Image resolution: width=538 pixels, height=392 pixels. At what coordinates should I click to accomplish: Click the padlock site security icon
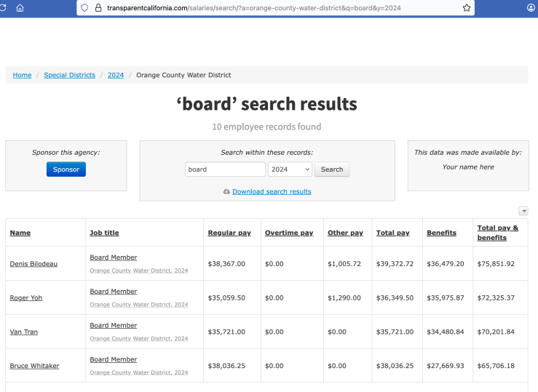coord(97,8)
